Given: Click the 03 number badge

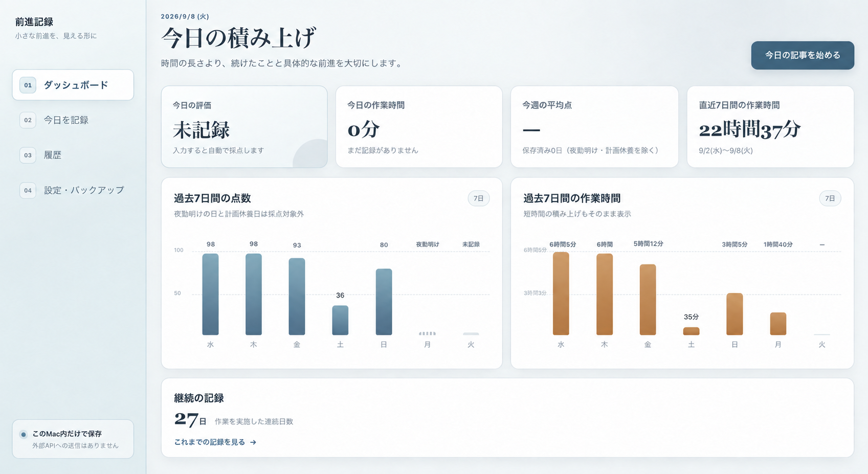Looking at the screenshot, I should click(28, 155).
